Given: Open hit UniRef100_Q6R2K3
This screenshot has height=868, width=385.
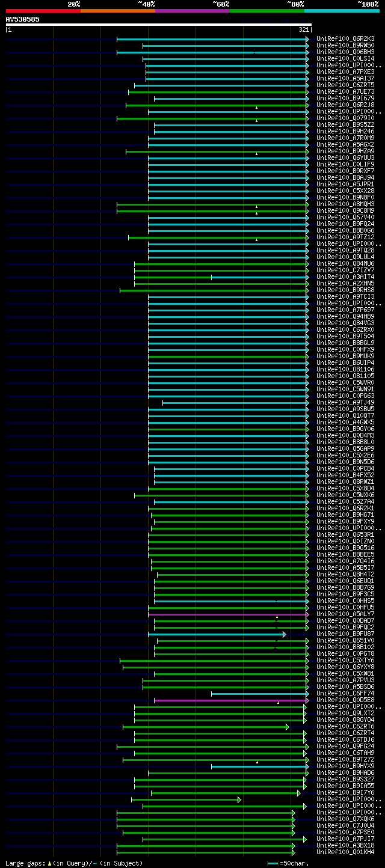Looking at the screenshot, I should click(x=345, y=39).
